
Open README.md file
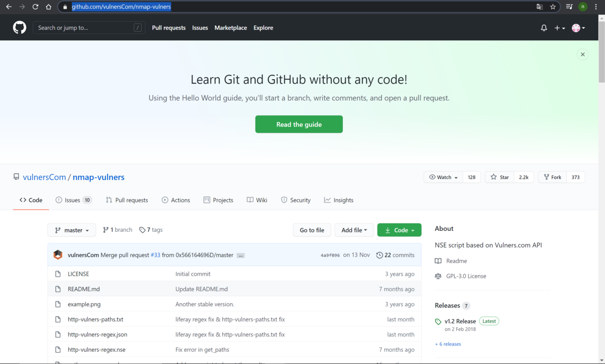tap(84, 289)
